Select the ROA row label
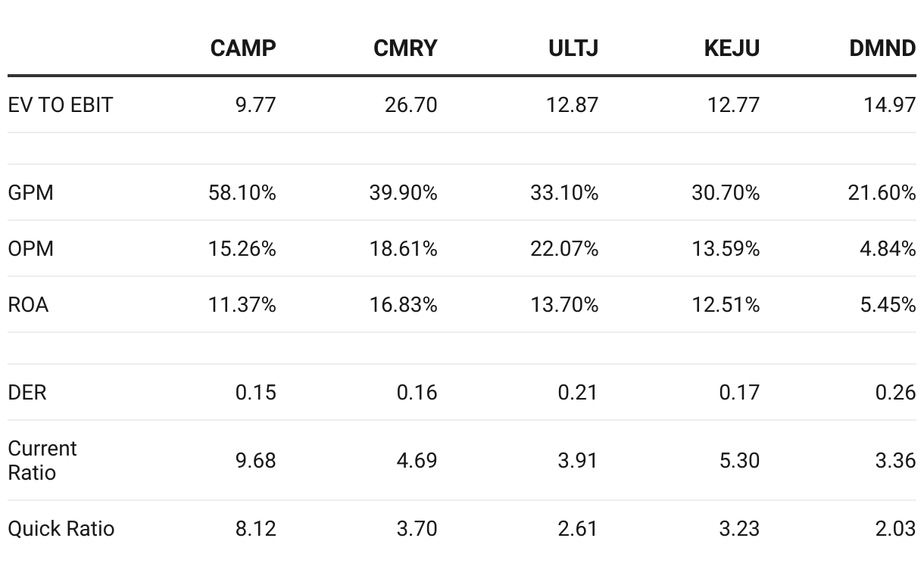The height and width of the screenshot is (563, 924). tap(29, 305)
